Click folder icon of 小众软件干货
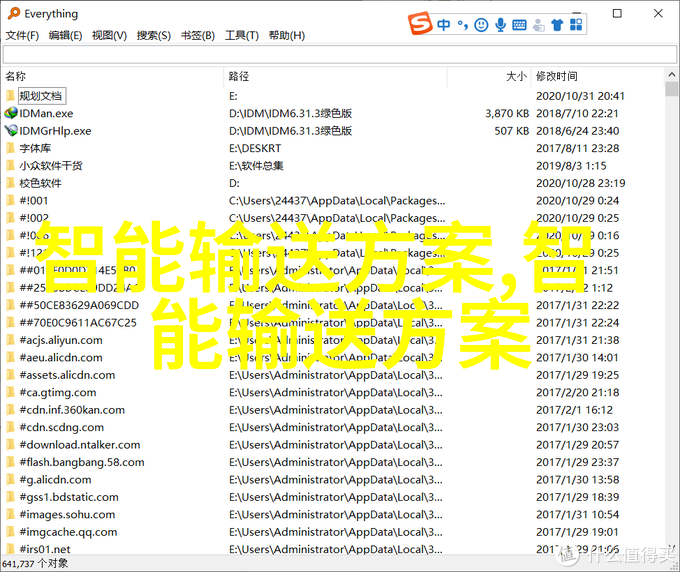Screen dimensions: 680x572 11,166
